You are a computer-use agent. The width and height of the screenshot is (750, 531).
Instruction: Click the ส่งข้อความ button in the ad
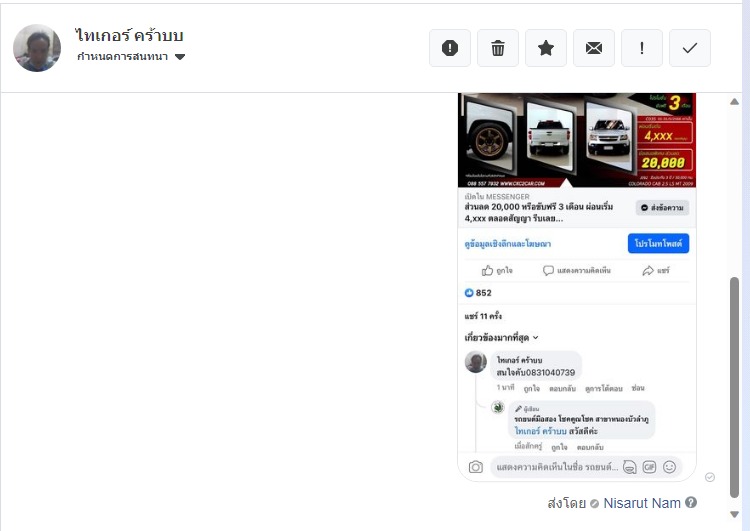click(662, 208)
